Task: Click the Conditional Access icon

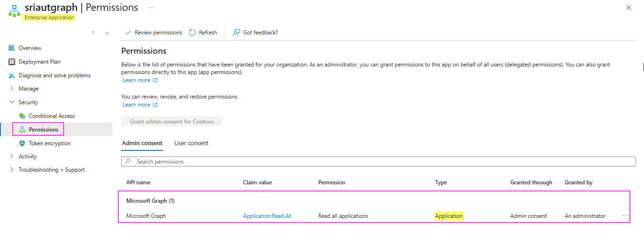Action: point(22,116)
